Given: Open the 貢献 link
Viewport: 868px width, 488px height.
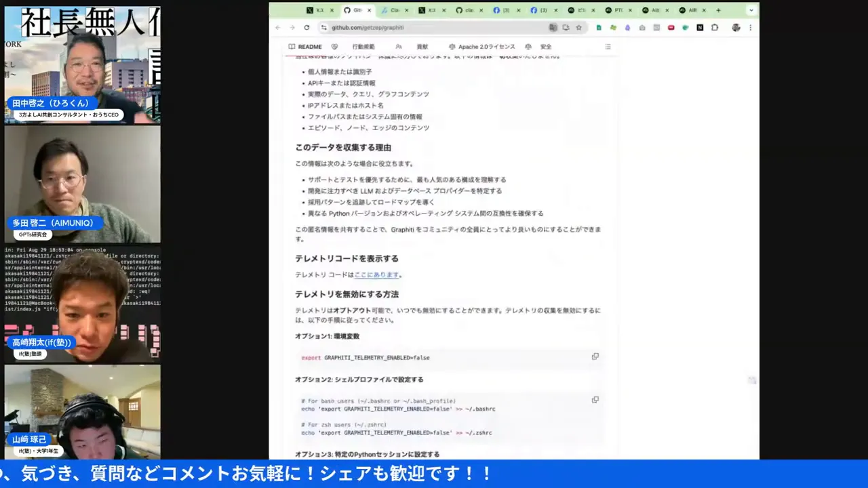Looking at the screenshot, I should [422, 46].
